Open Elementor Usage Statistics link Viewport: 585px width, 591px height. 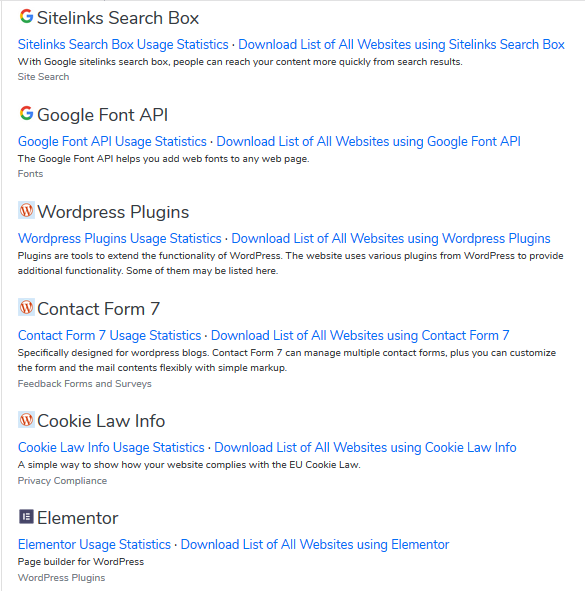tap(94, 544)
